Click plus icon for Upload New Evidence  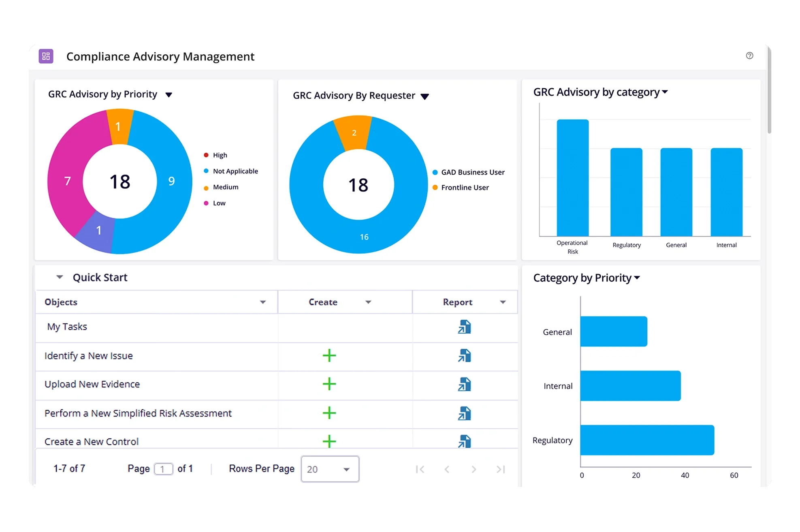[329, 384]
